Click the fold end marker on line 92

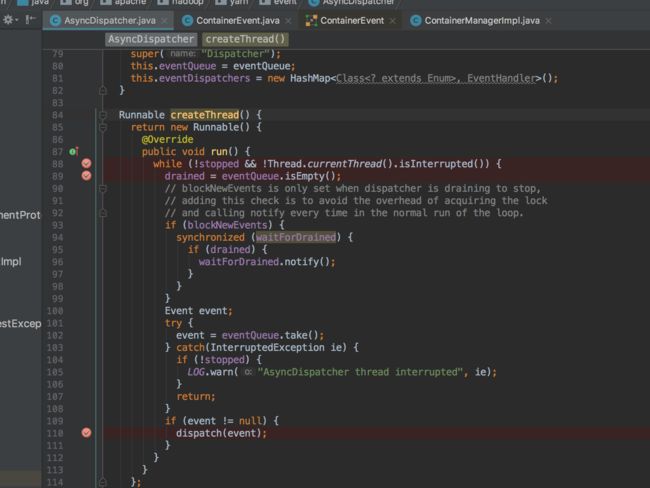(x=103, y=213)
